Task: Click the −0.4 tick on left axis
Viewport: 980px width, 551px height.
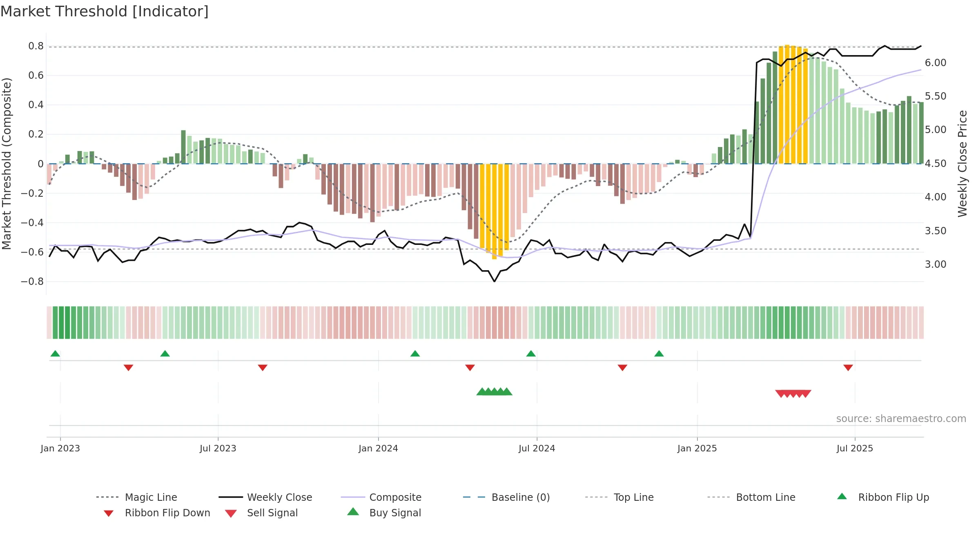Action: pyautogui.click(x=32, y=223)
